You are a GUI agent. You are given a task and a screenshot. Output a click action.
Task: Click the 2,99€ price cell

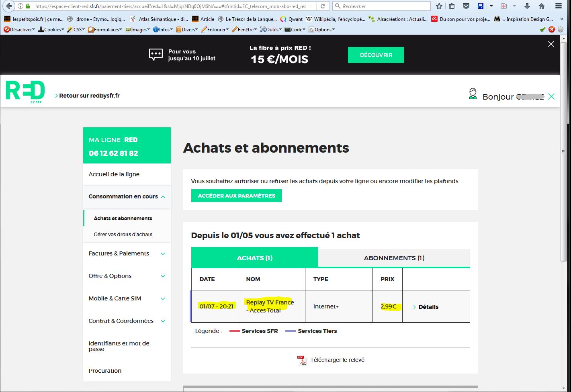(388, 306)
